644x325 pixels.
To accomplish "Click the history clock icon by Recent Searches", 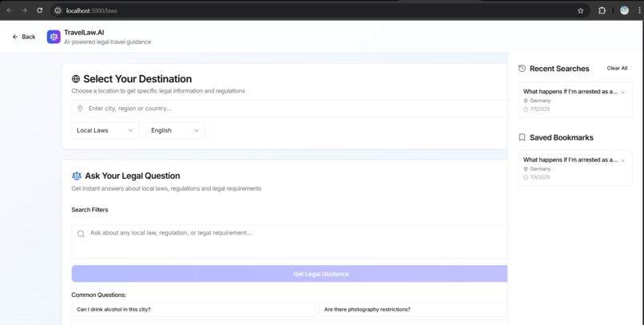I will 522,69.
